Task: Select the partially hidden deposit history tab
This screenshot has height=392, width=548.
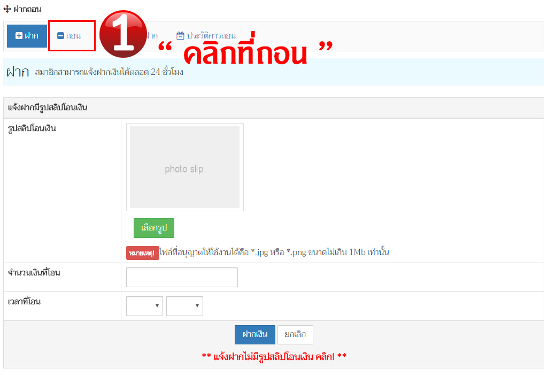Action: [x=152, y=36]
